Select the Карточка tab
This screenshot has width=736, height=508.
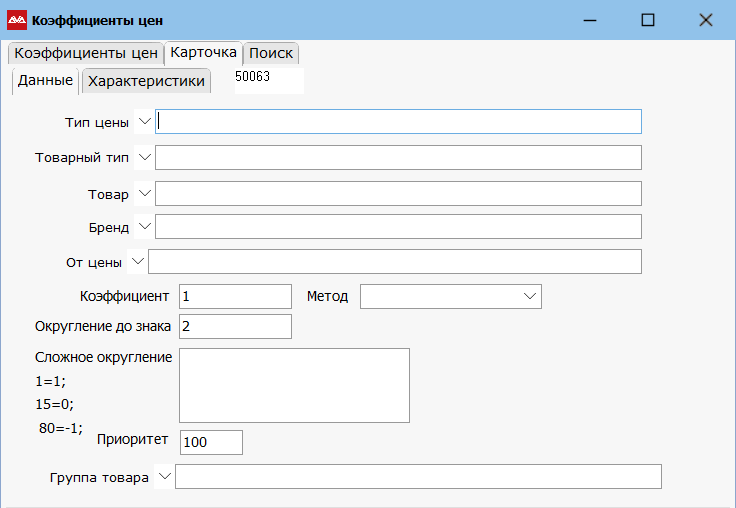click(203, 52)
